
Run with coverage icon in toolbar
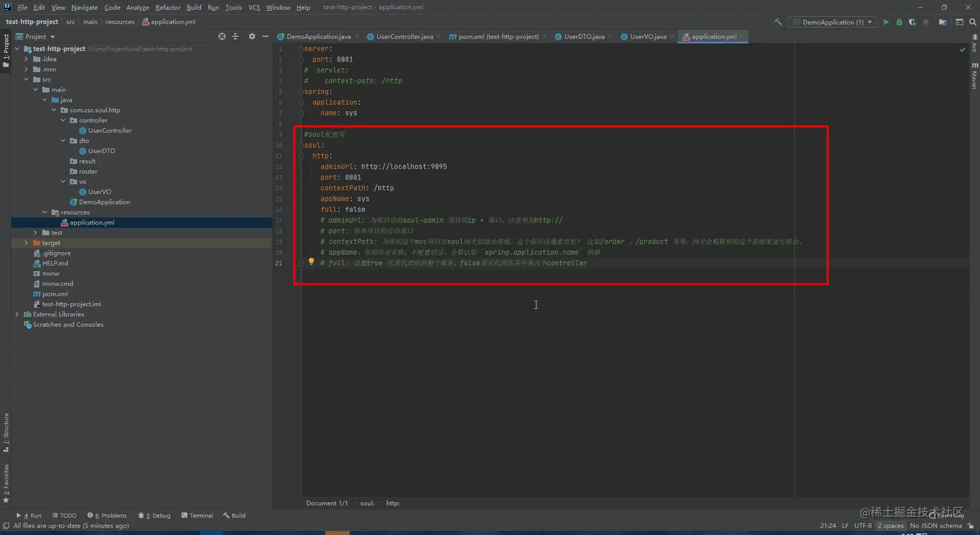pos(913,22)
